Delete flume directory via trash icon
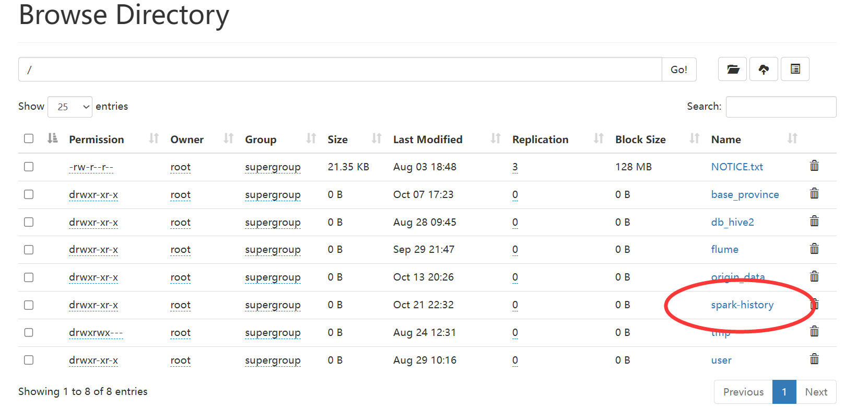This screenshot has height=407, width=868. point(814,249)
